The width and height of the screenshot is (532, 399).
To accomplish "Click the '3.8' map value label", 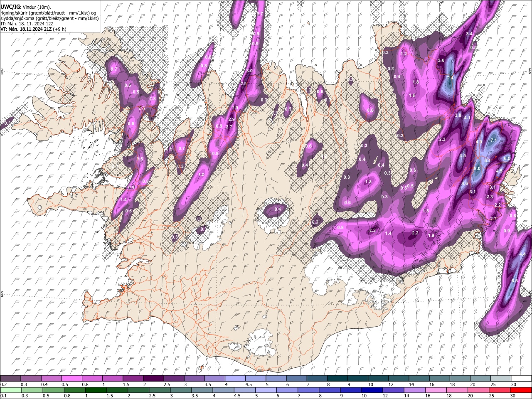I will [x=458, y=115].
